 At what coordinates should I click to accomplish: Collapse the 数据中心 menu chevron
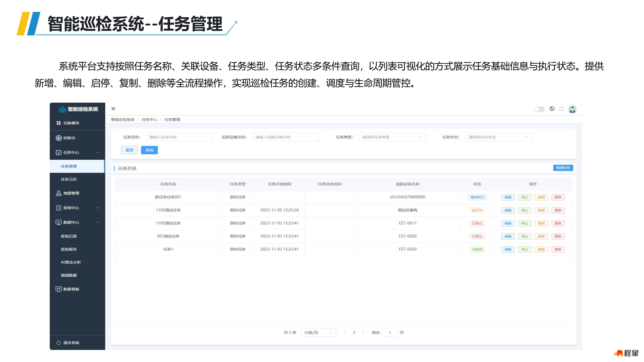98,222
